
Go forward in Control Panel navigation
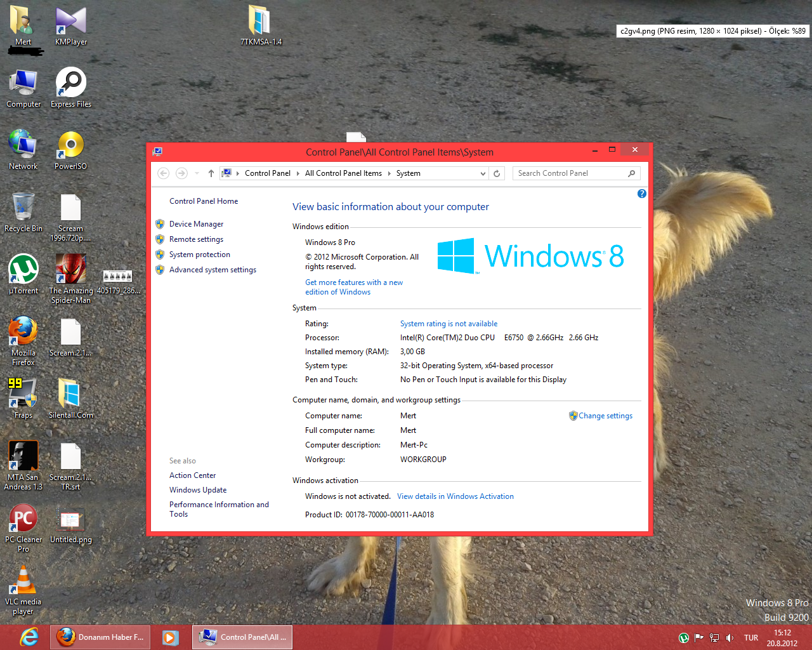(181, 173)
